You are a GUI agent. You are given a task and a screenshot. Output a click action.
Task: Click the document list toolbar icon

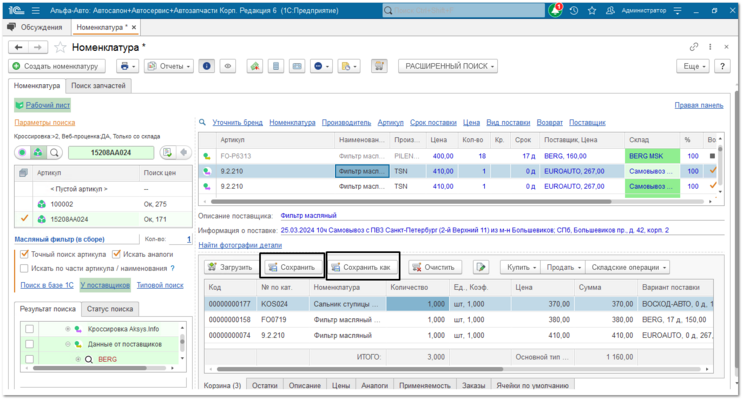coord(276,66)
